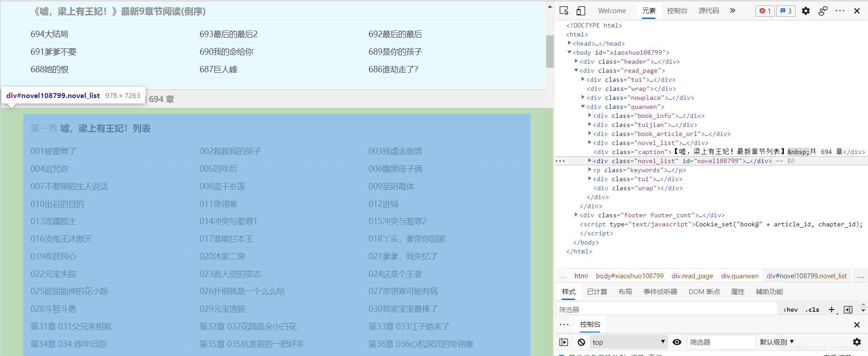Toggle the .cls element classes button

click(812, 309)
